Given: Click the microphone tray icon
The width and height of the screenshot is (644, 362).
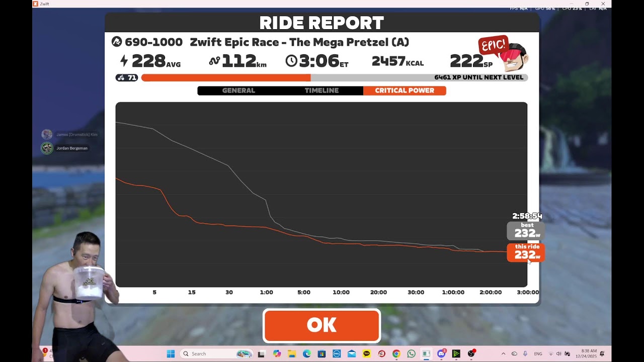Looking at the screenshot, I should (x=525, y=354).
